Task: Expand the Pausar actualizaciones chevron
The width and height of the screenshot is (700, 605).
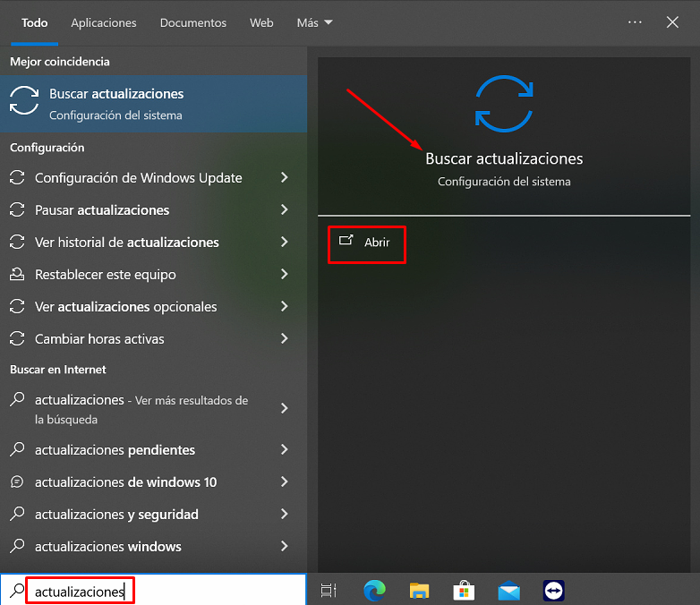Action: point(285,209)
